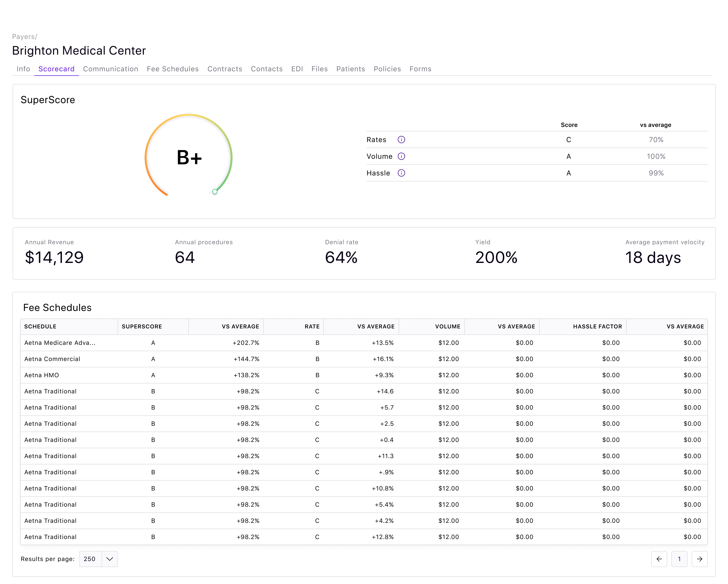728x584 pixels.
Task: Click the gauge endpoint marker circle
Action: (215, 192)
